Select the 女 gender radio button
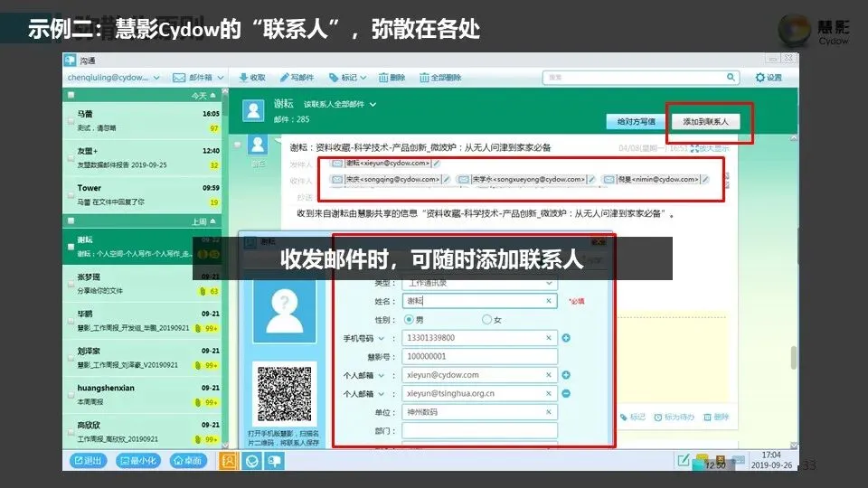868x488 pixels. (x=486, y=320)
